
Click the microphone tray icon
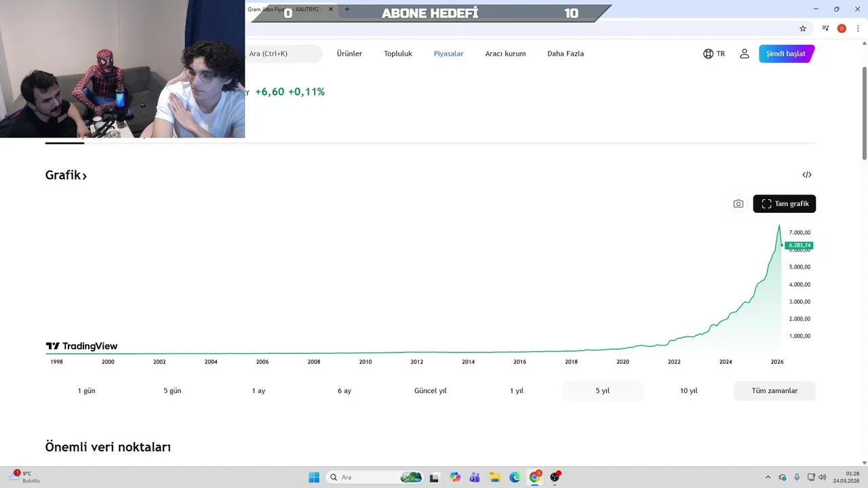pyautogui.click(x=797, y=477)
